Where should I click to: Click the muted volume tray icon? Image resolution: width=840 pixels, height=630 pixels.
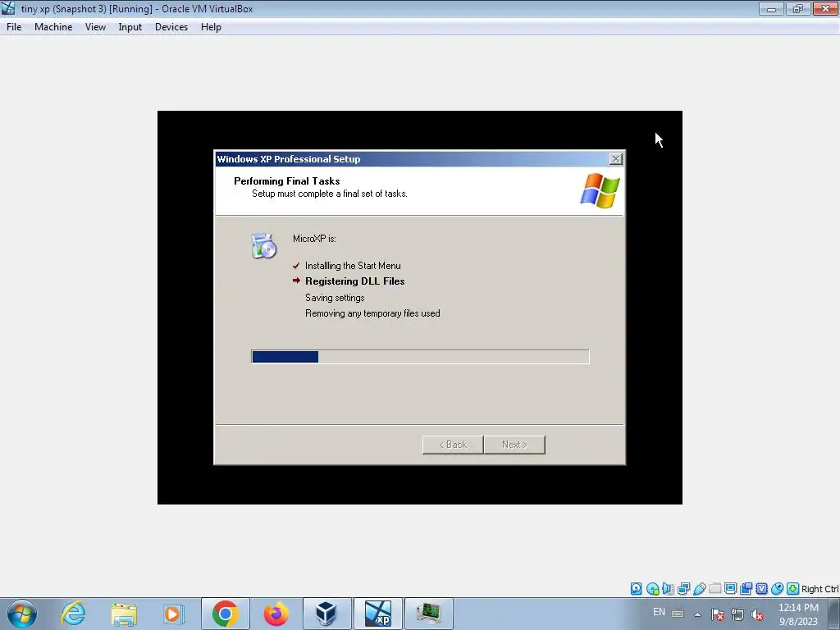click(x=757, y=614)
